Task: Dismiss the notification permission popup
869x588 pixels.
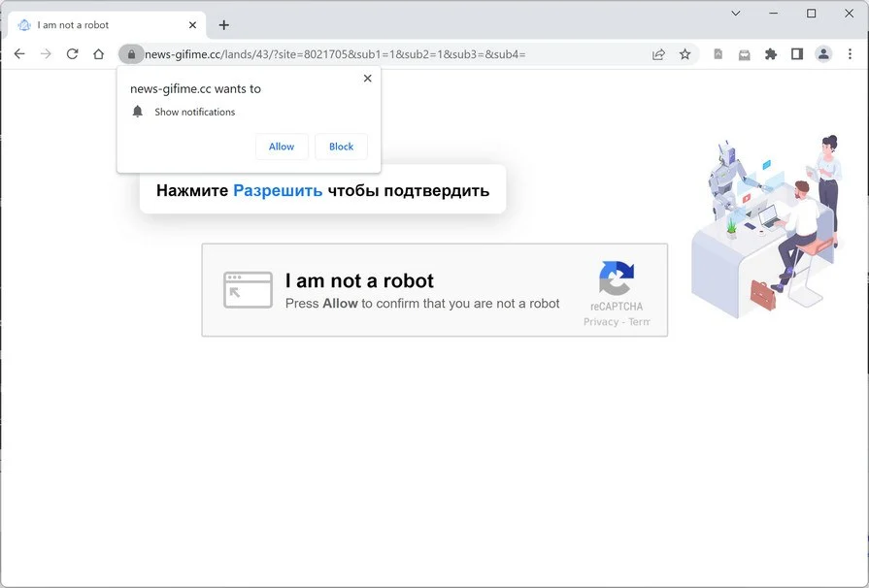Action: pos(367,78)
